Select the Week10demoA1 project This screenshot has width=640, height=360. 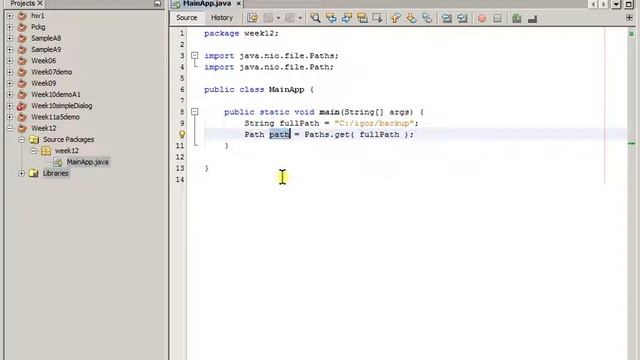coord(56,95)
